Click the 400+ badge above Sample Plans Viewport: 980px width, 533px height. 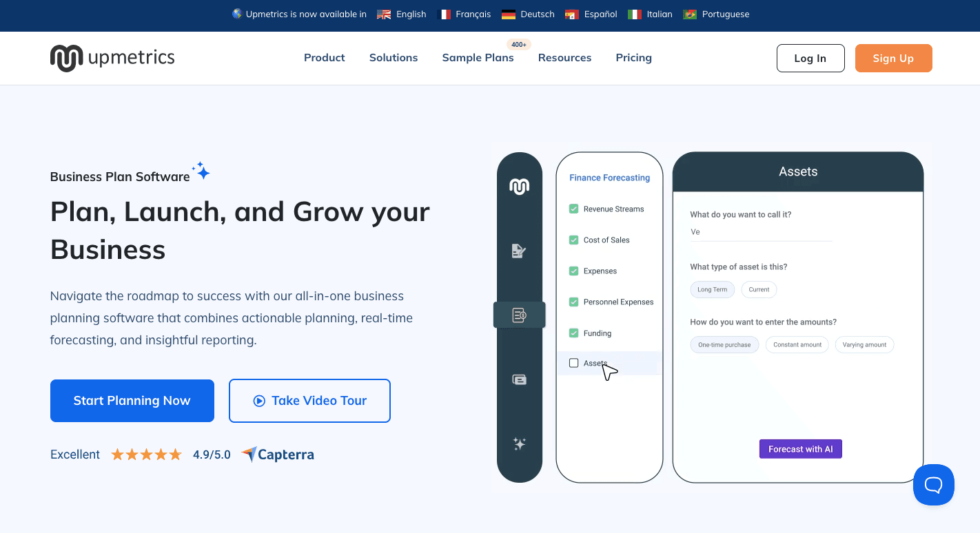point(519,45)
